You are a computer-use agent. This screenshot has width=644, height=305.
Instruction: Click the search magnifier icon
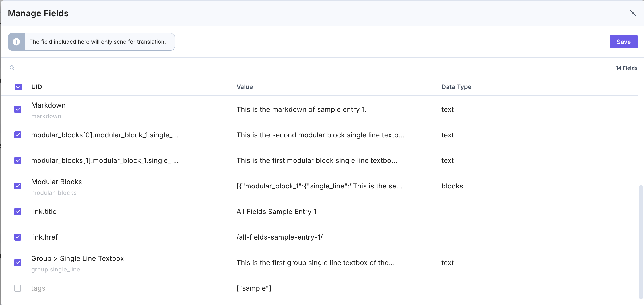[12, 68]
